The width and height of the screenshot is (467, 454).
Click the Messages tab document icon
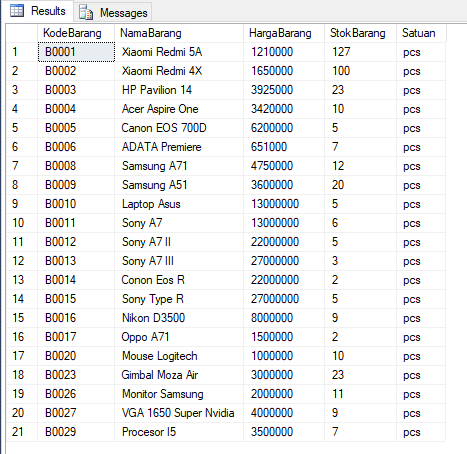point(86,12)
